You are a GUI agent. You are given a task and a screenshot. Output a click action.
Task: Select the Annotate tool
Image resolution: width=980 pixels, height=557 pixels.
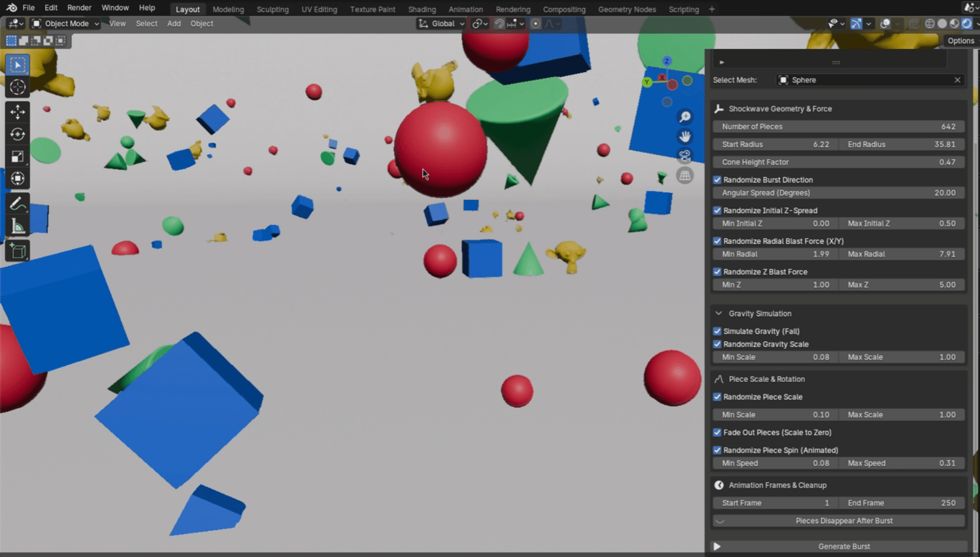coord(18,203)
